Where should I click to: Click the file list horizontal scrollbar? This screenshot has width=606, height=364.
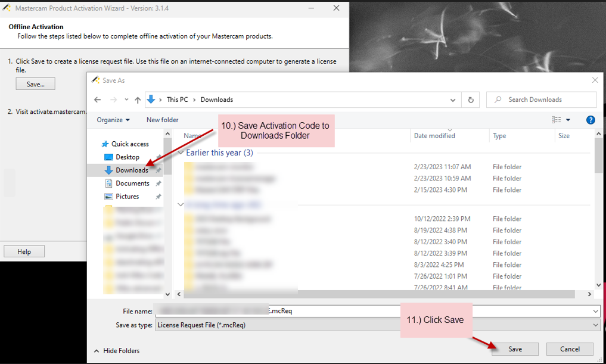point(379,294)
